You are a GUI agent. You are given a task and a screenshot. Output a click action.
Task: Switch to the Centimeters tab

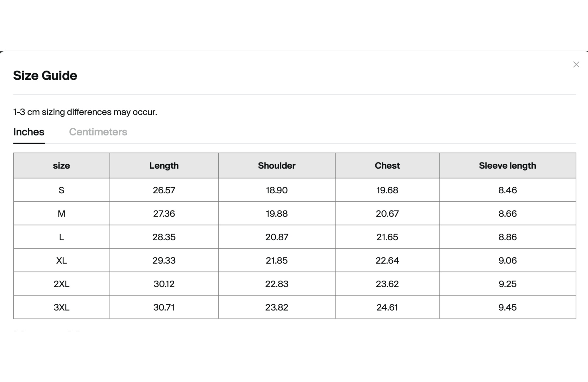tap(98, 132)
